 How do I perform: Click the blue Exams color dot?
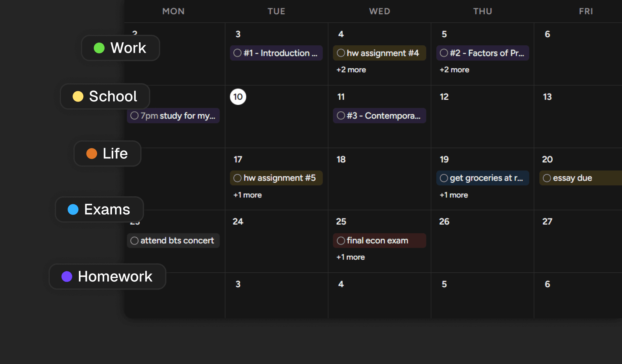point(73,209)
